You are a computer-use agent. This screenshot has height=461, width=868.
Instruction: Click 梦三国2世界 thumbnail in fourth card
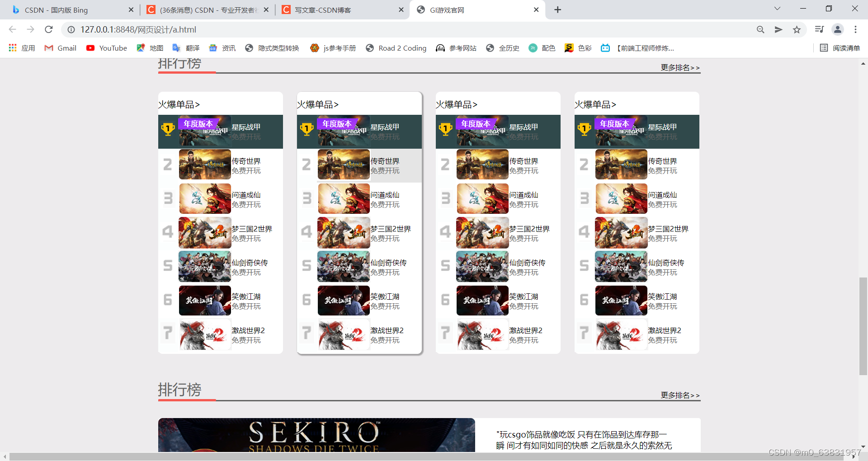tap(621, 232)
